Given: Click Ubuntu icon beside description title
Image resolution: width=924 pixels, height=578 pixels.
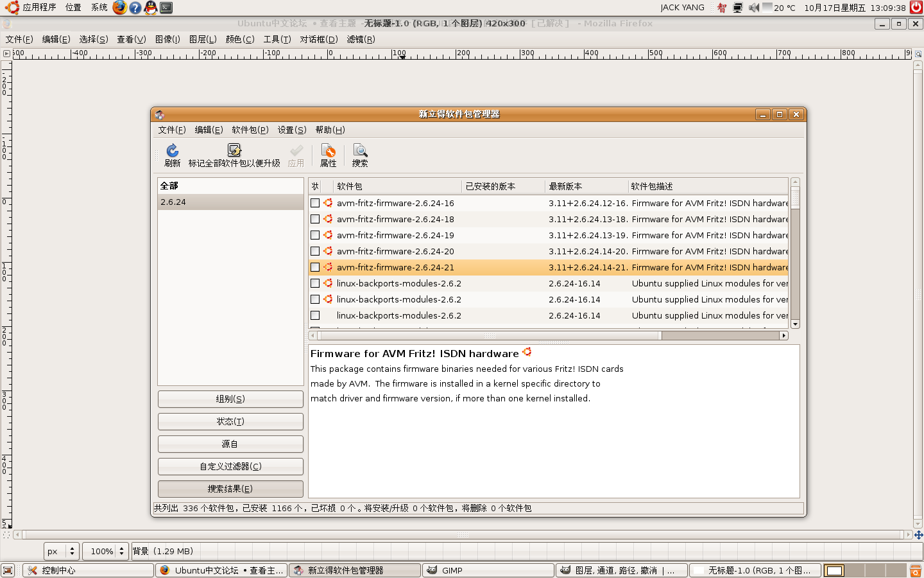Looking at the screenshot, I should click(x=527, y=352).
